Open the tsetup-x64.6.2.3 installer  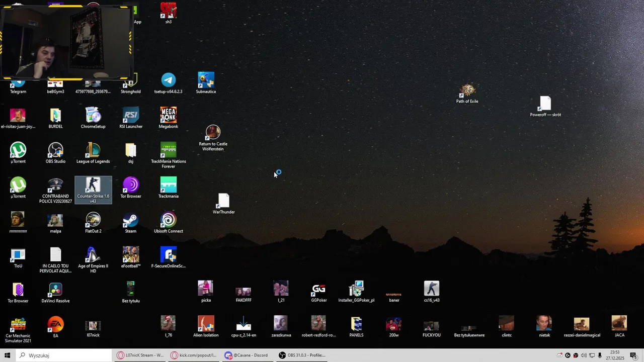pos(169,83)
